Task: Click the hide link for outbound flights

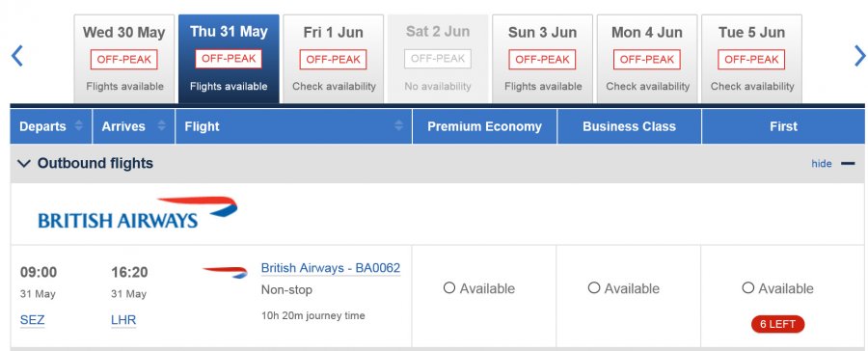Action: pyautogui.click(x=822, y=163)
